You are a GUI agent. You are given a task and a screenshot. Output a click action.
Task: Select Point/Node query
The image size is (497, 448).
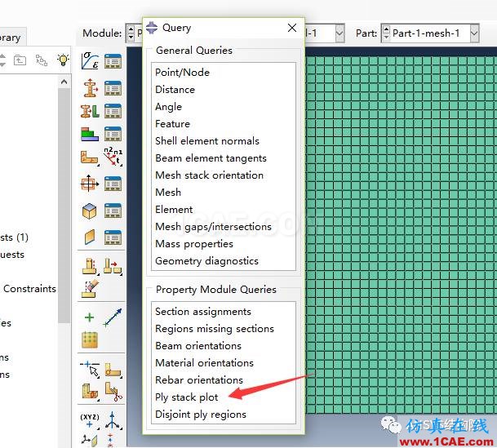click(x=182, y=73)
